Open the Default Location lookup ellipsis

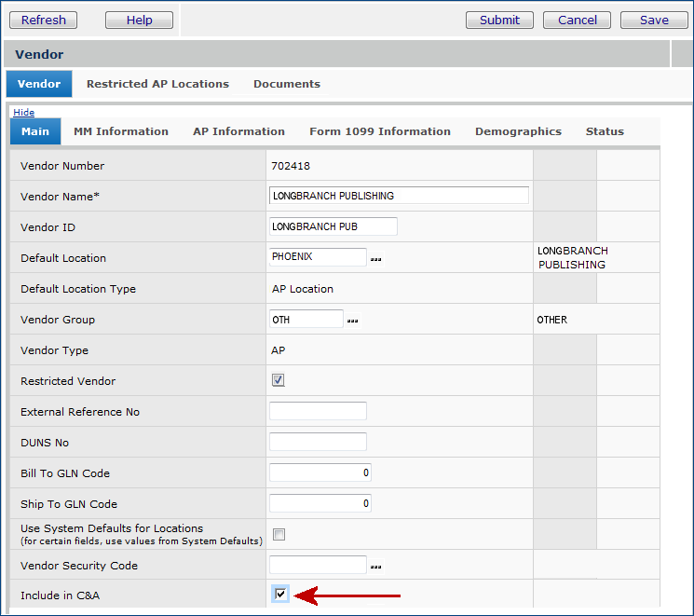point(376,259)
